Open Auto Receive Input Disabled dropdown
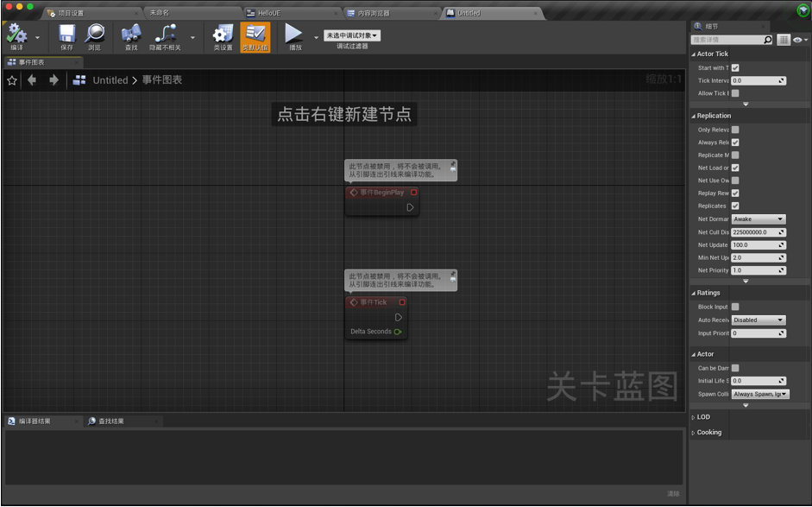The width and height of the screenshot is (812, 507). (x=758, y=320)
